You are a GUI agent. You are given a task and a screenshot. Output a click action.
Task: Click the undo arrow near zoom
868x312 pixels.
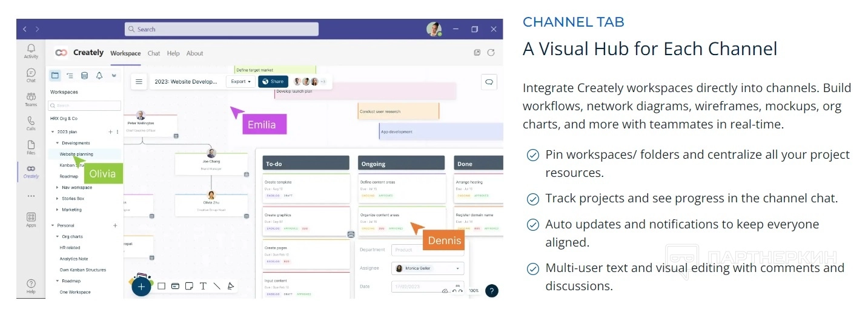(x=454, y=291)
